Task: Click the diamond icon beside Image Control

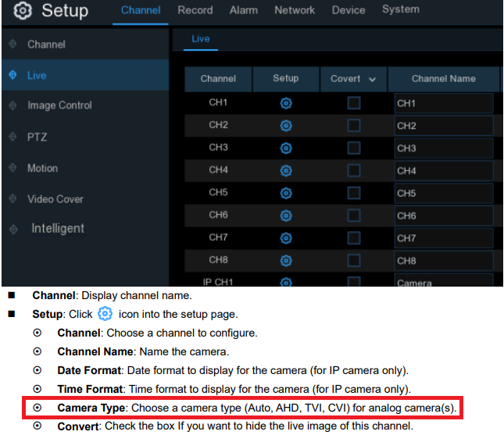Action: click(x=13, y=105)
